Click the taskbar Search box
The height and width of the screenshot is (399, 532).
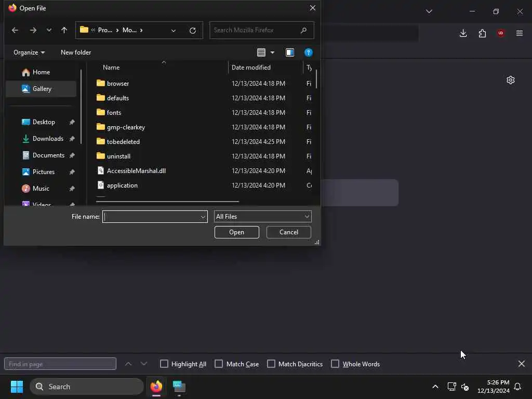pyautogui.click(x=87, y=387)
